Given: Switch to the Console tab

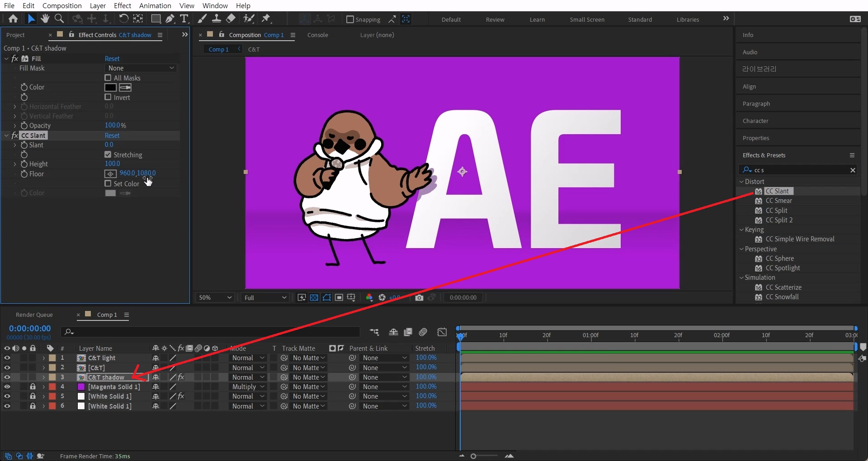Looking at the screenshot, I should tap(318, 35).
